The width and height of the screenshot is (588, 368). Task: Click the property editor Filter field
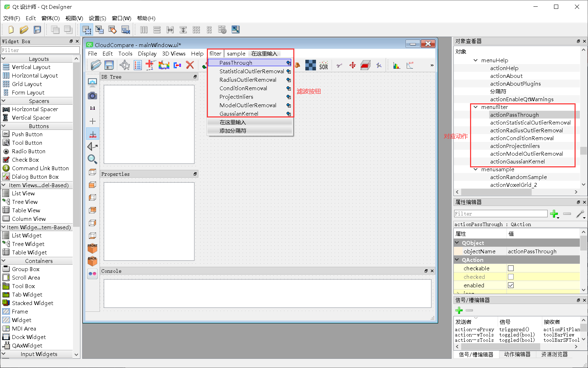pyautogui.click(x=501, y=214)
